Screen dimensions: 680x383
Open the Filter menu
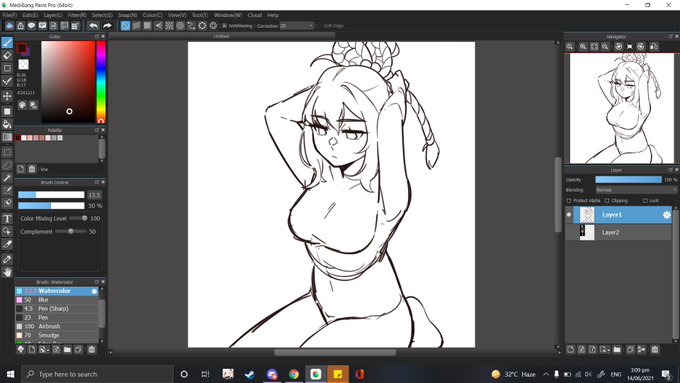tap(77, 15)
